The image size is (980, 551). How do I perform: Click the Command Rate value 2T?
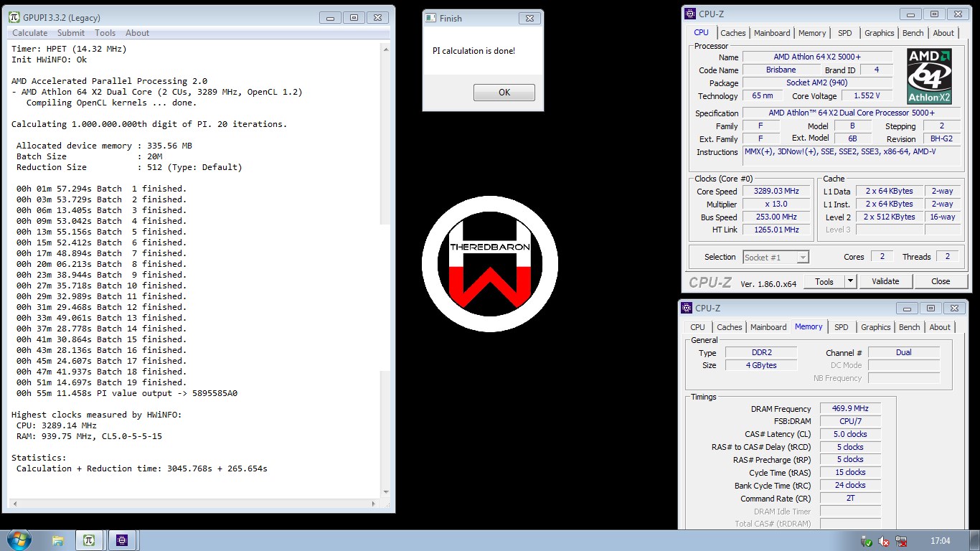pos(850,499)
